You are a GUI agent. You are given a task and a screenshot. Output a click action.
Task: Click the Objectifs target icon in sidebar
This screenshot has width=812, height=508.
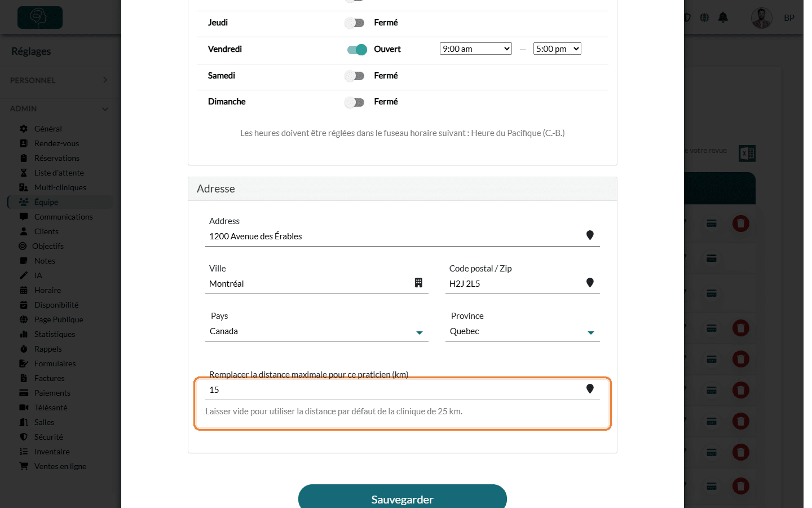[23, 246]
